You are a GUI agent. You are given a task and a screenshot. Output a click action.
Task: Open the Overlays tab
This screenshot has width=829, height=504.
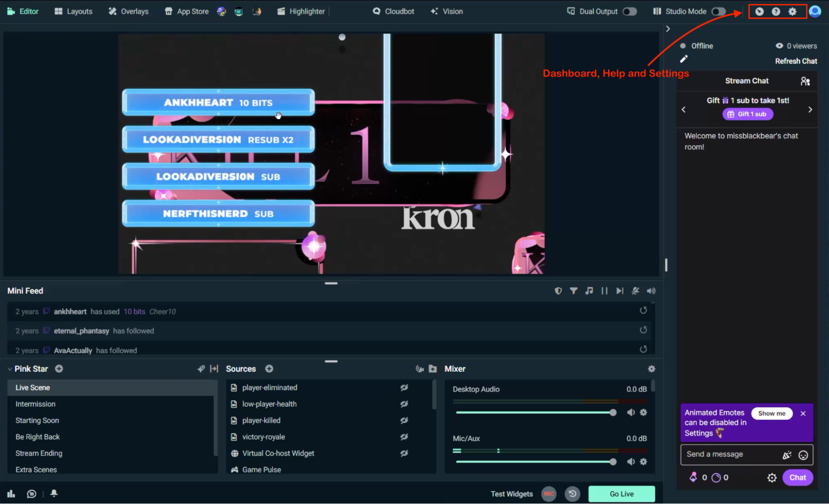pos(129,12)
